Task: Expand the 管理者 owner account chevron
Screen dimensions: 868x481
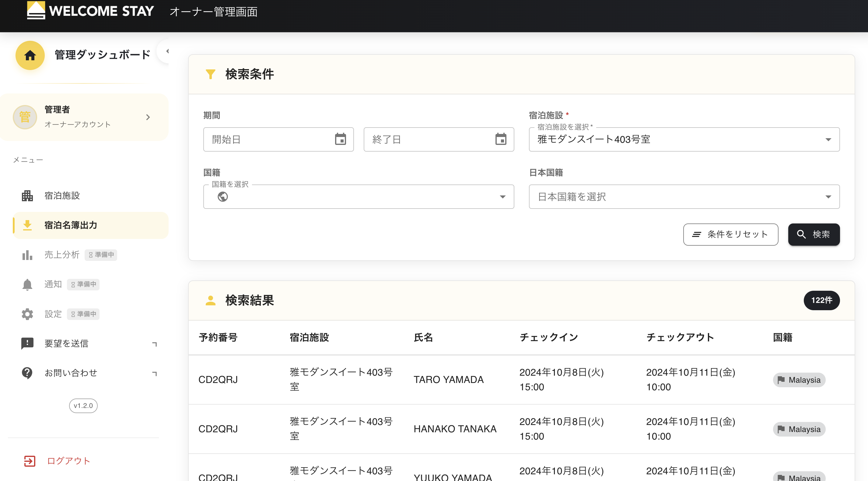Action: coord(148,117)
